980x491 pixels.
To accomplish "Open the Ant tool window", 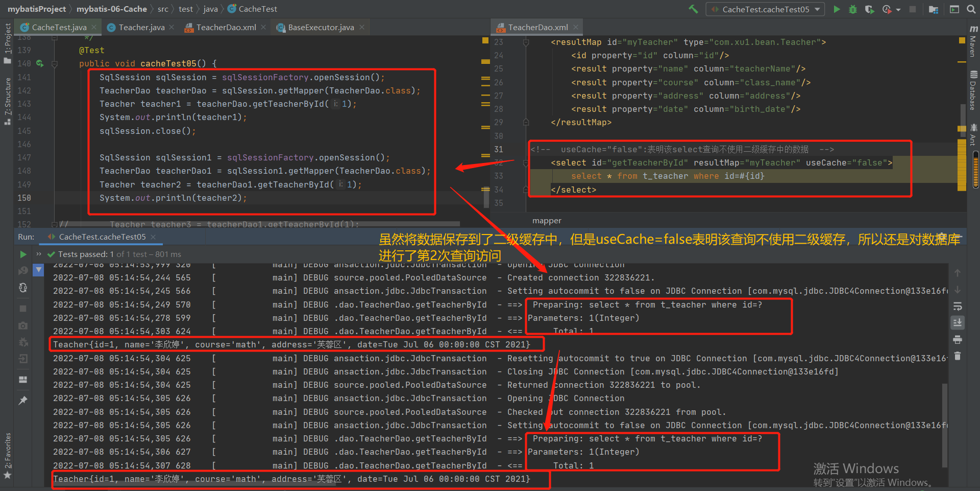I will [973, 135].
